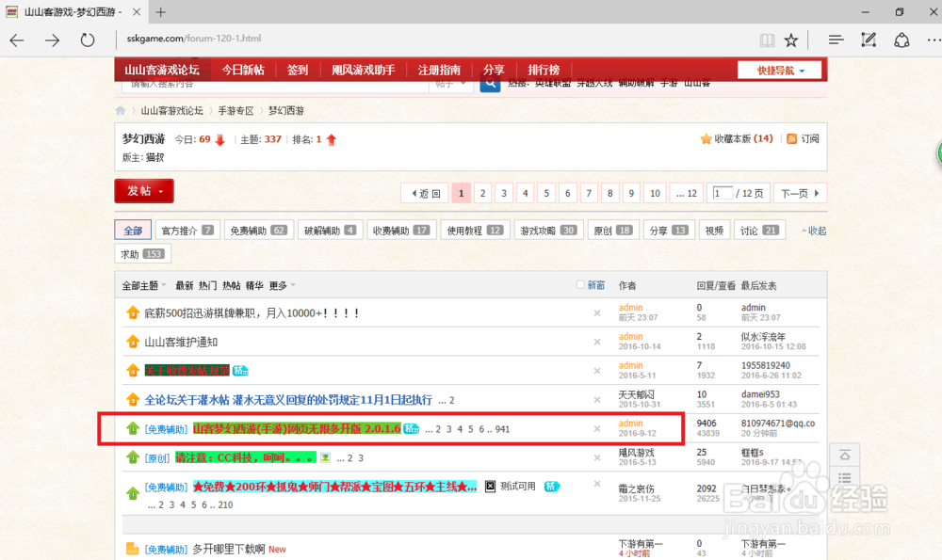Viewport: 942px width, 560px height.
Task: Expand the 全部主题 dropdown
Action: (x=144, y=285)
